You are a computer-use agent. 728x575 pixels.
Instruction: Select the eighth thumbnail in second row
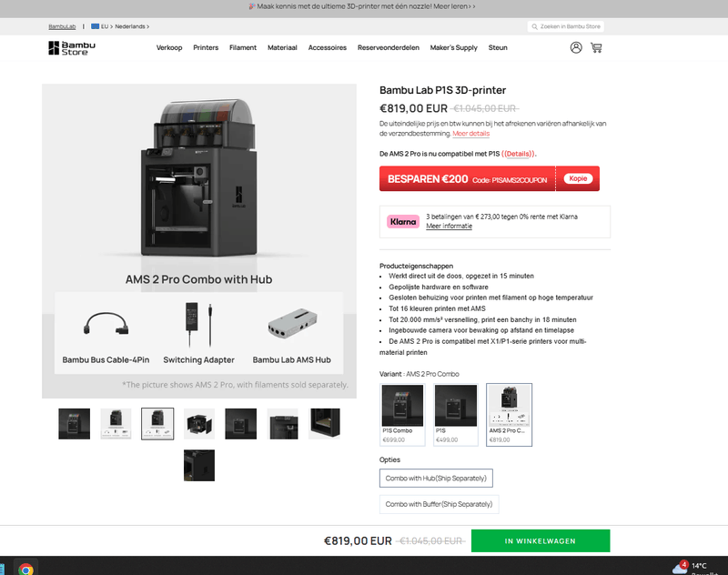click(x=199, y=465)
